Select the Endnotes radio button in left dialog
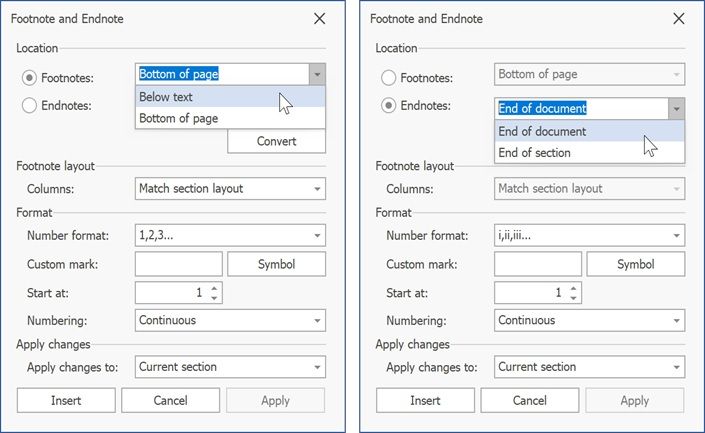 click(x=29, y=105)
